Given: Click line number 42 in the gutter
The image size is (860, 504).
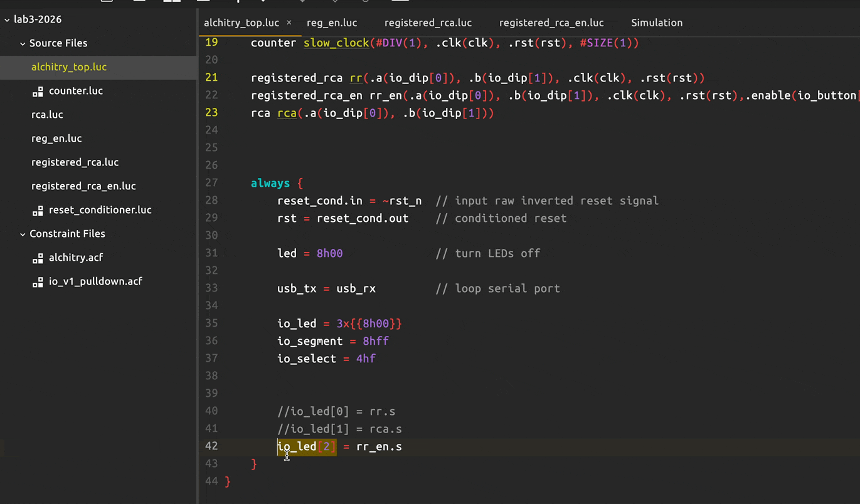Looking at the screenshot, I should tap(211, 446).
